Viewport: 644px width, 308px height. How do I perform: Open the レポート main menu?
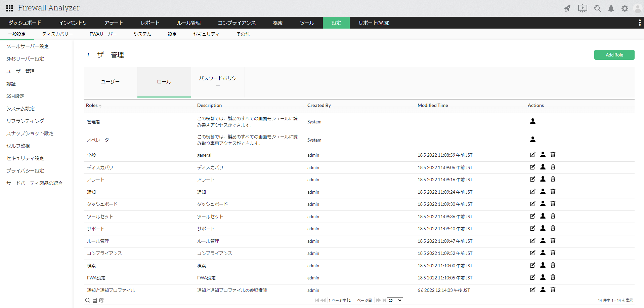click(150, 23)
